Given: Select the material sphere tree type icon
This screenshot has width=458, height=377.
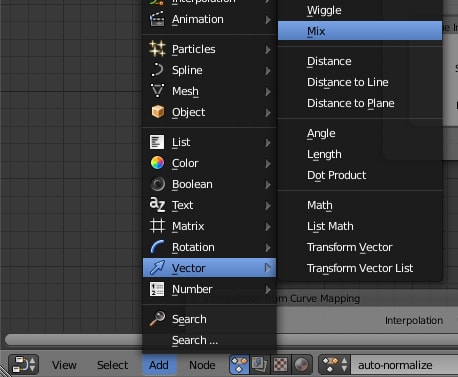Looking at the screenshot, I should click(x=302, y=364).
